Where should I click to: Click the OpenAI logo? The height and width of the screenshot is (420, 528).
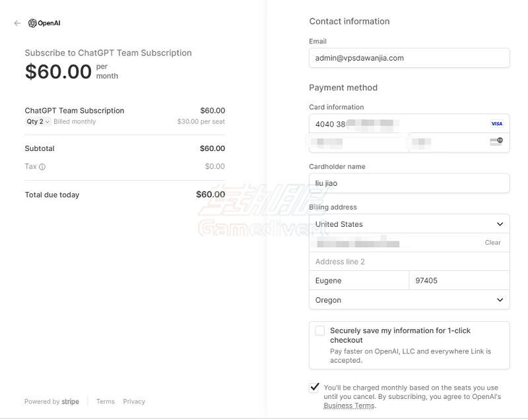[x=44, y=23]
